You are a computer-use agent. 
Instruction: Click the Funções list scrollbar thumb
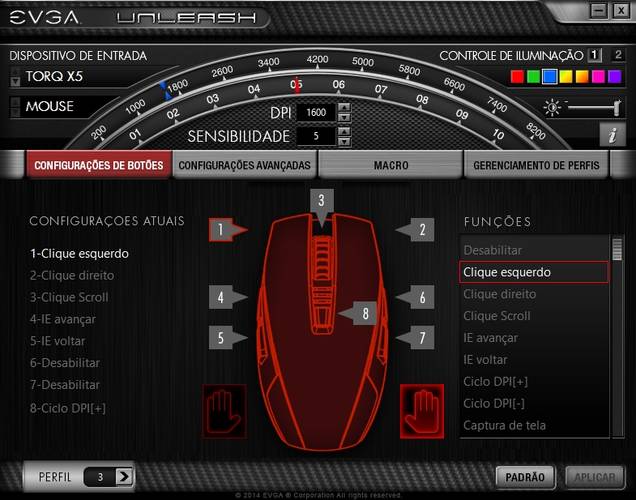(x=617, y=249)
